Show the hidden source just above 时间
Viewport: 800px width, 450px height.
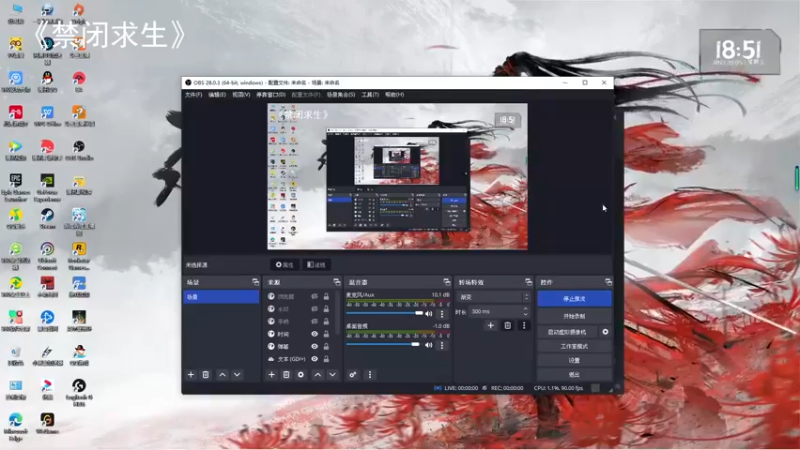(x=314, y=321)
